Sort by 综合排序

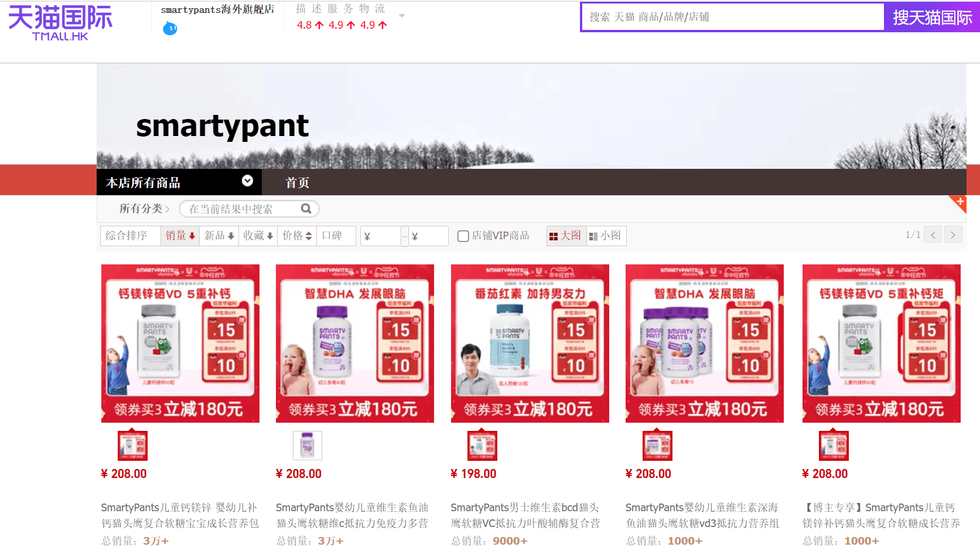(130, 236)
